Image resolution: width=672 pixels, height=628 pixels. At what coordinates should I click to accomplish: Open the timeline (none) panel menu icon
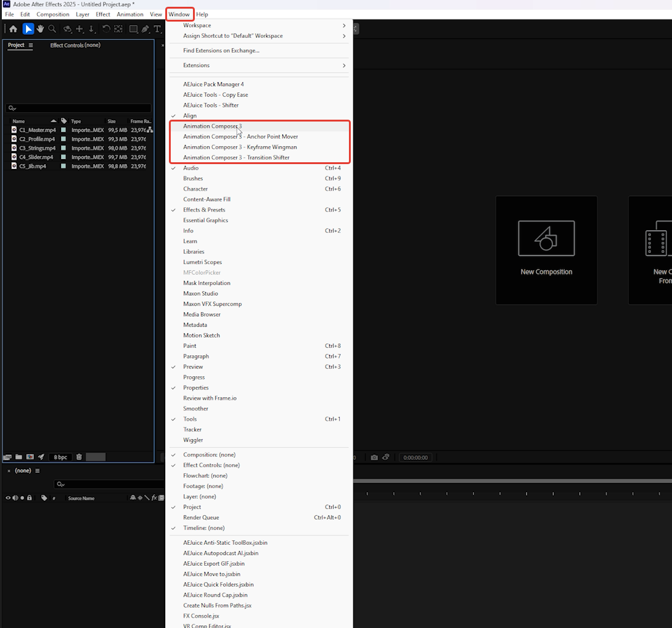click(37, 471)
